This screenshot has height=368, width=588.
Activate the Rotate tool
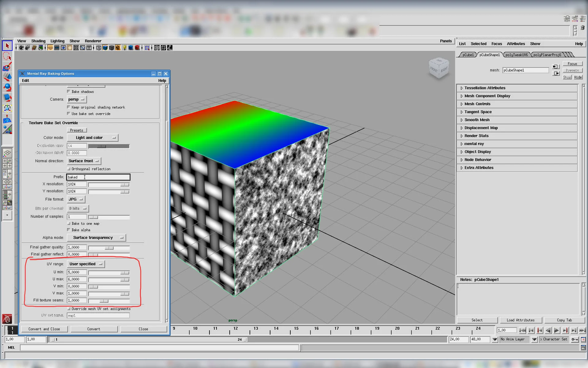tap(7, 87)
